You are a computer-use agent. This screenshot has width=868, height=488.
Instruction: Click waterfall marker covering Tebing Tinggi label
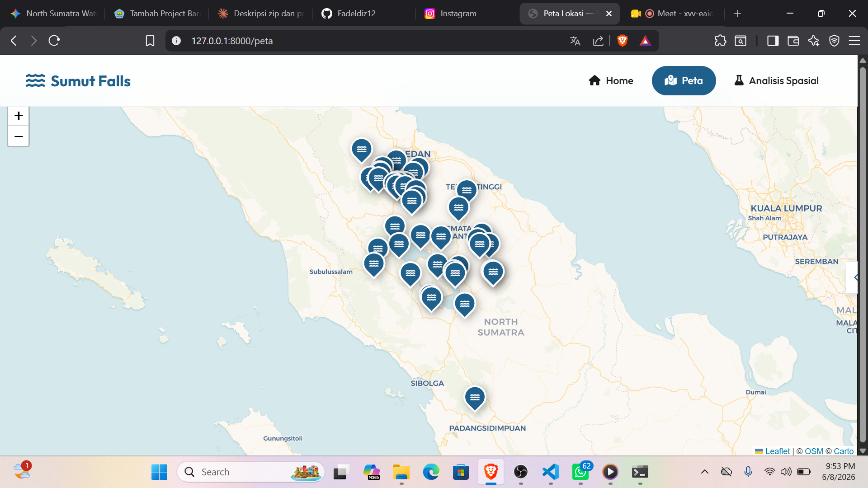coord(467,190)
